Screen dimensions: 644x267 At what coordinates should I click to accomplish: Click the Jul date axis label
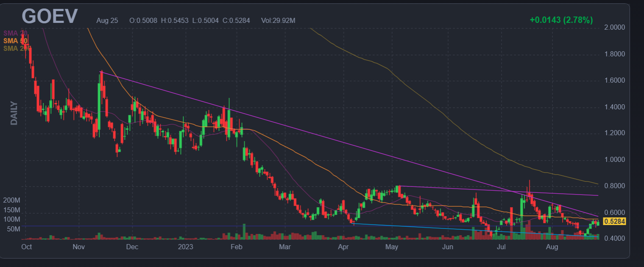502,247
